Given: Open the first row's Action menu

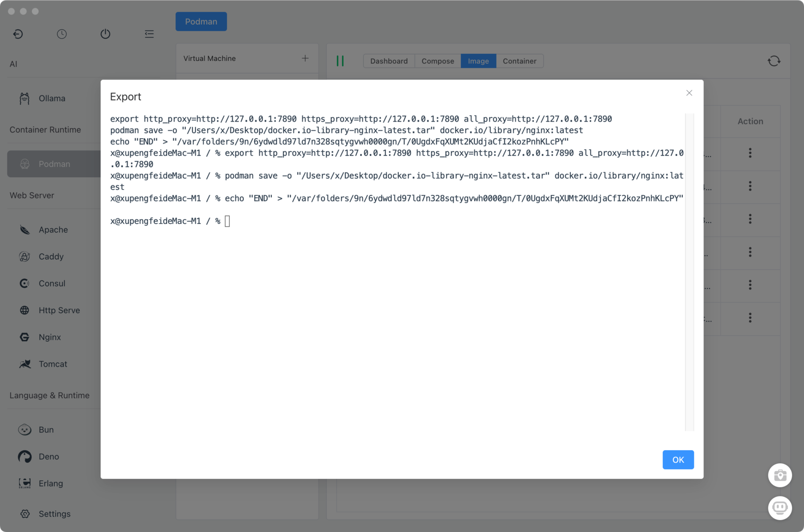Looking at the screenshot, I should coord(750,153).
